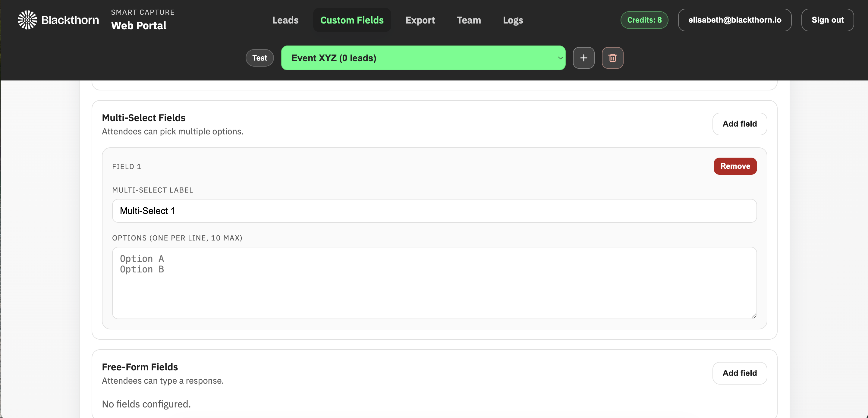Viewport: 868px width, 418px height.
Task: Add a Free-Form field
Action: point(740,373)
